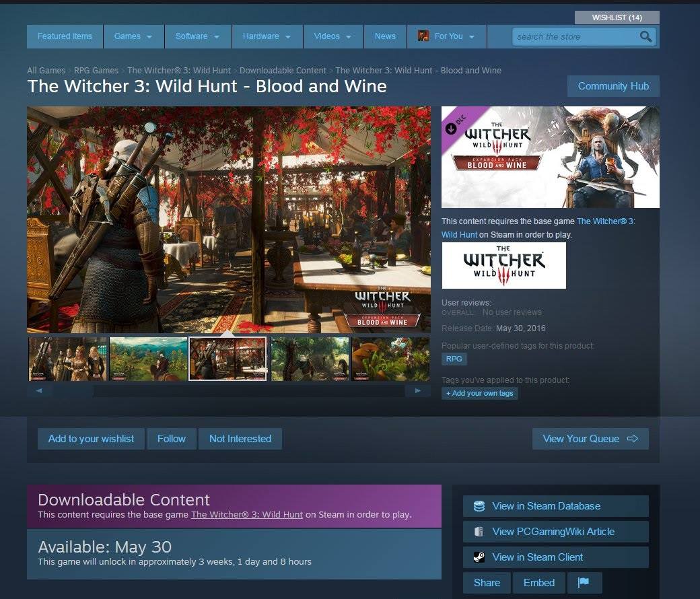Expand the Hardware dropdown menu
Image resolution: width=700 pixels, height=599 pixels.
click(x=267, y=36)
